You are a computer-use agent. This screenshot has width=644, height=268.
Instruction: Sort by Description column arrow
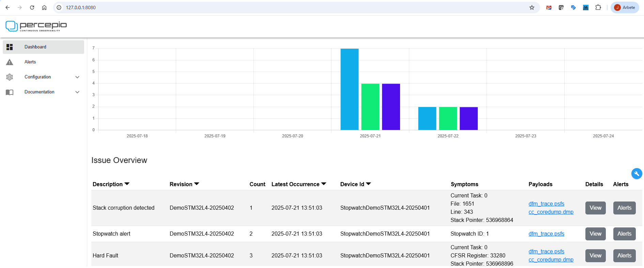pos(127,184)
